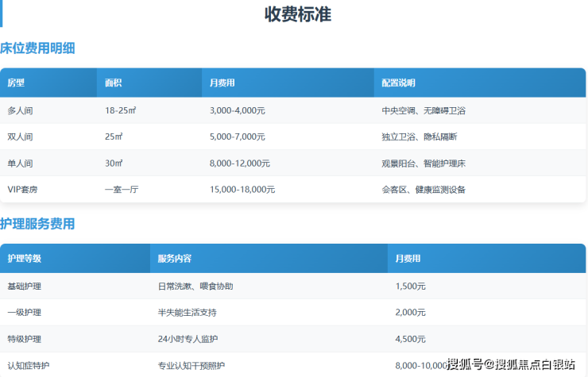Click the 房型 column header
This screenshot has height=377, width=588.
click(16, 83)
